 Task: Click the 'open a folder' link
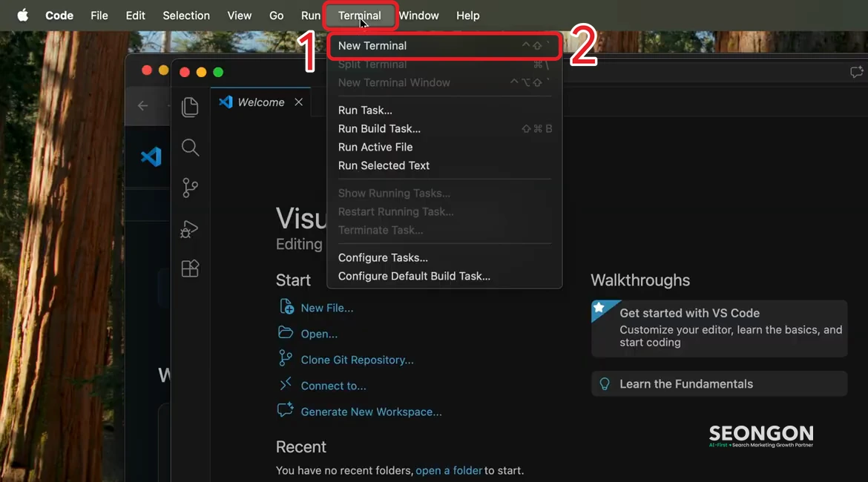point(449,470)
